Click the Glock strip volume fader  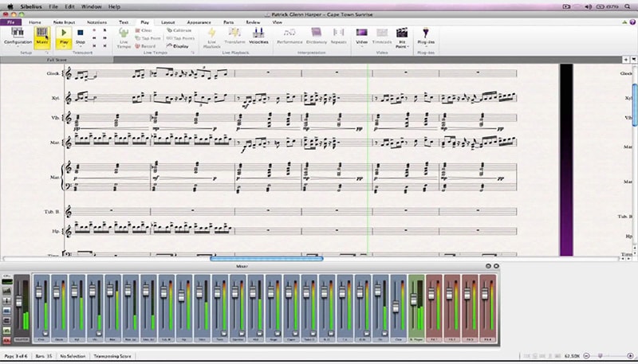57,291
